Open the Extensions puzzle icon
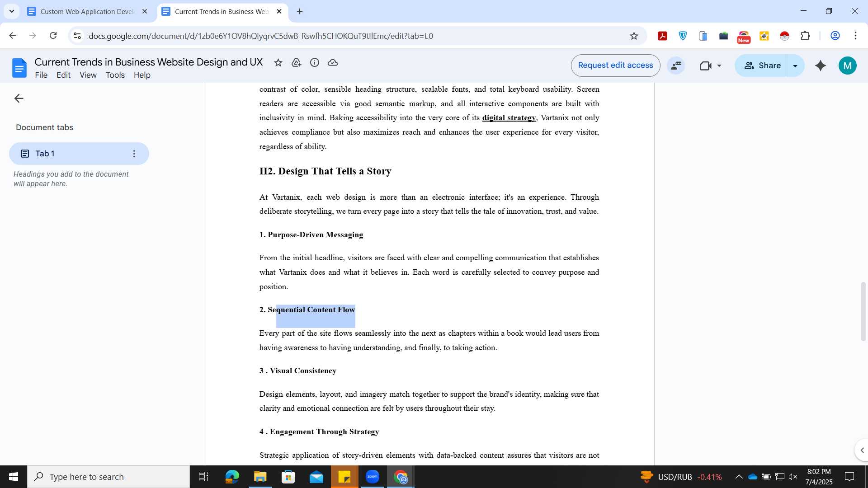This screenshot has height=488, width=868. point(805,36)
